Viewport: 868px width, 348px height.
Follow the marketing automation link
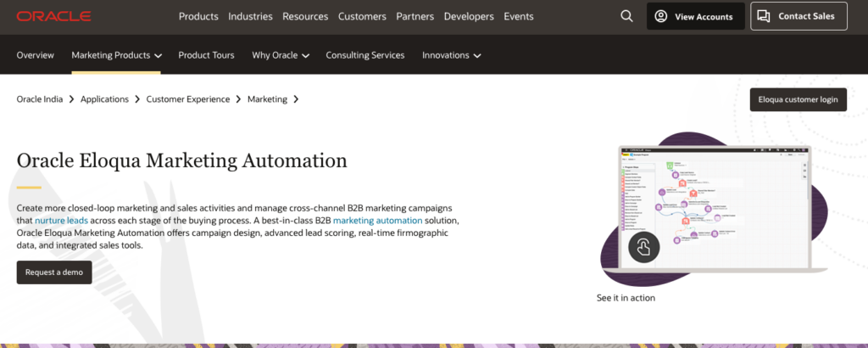[377, 220]
